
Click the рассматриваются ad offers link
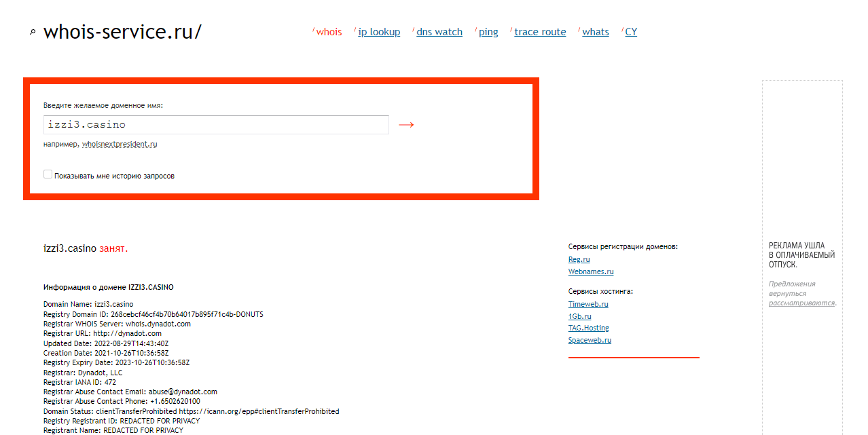click(801, 303)
